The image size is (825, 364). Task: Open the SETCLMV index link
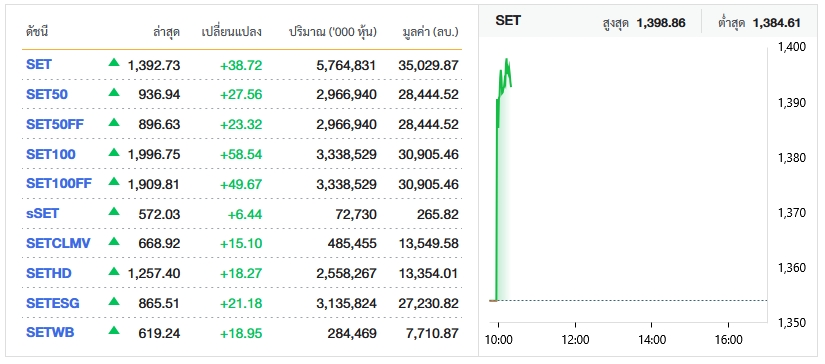(x=58, y=243)
